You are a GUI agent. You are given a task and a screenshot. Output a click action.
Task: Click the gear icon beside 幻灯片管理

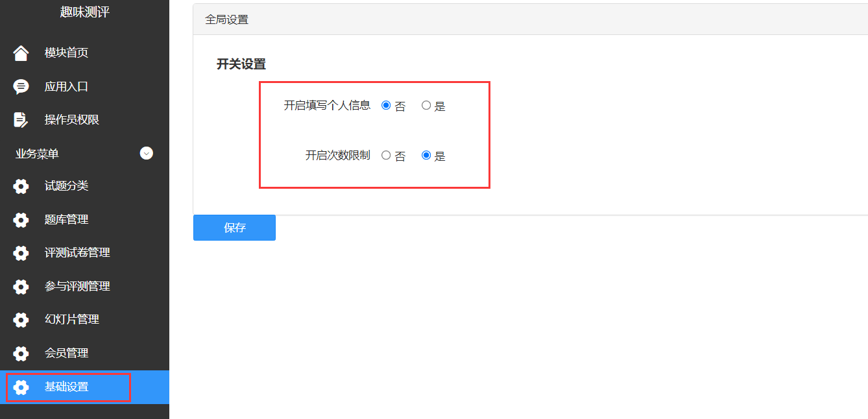pyautogui.click(x=21, y=320)
